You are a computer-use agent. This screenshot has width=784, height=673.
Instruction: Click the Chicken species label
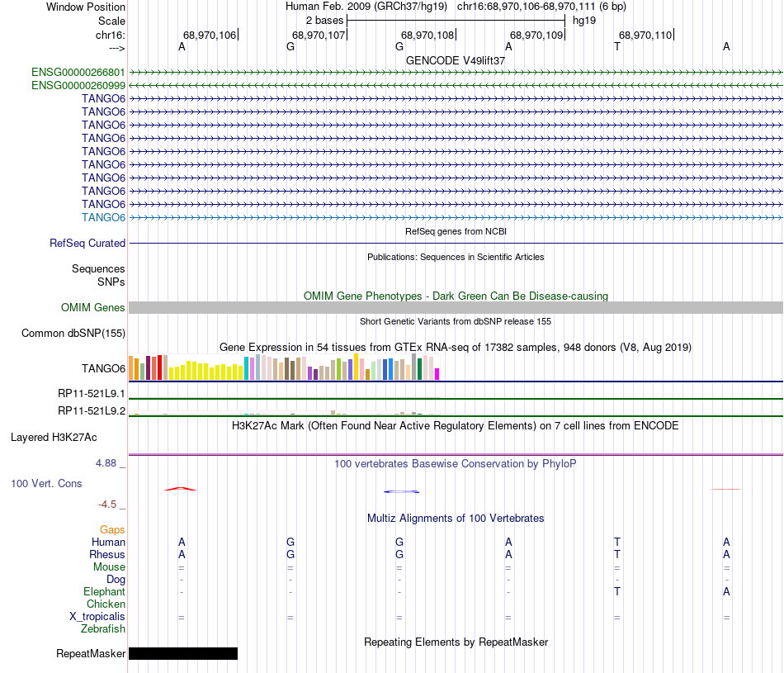(x=106, y=604)
